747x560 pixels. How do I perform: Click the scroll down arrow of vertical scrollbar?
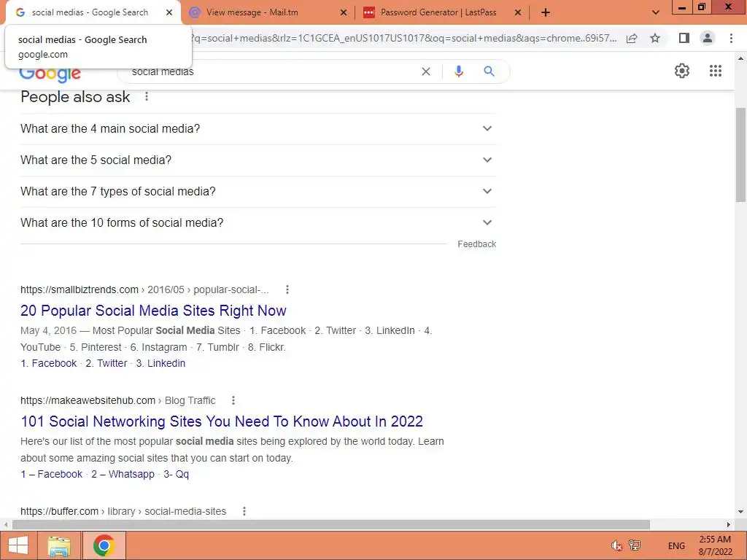coord(740,513)
